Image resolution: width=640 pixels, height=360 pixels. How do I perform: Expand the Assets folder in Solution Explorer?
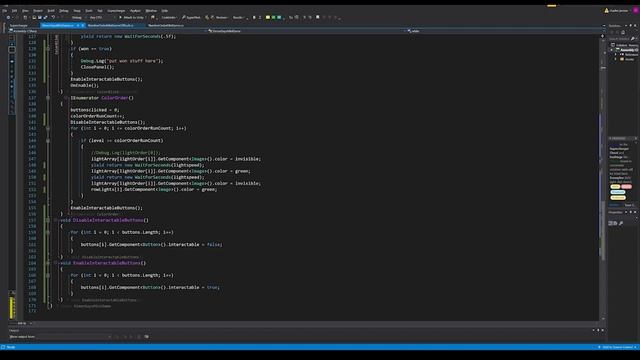[616, 59]
